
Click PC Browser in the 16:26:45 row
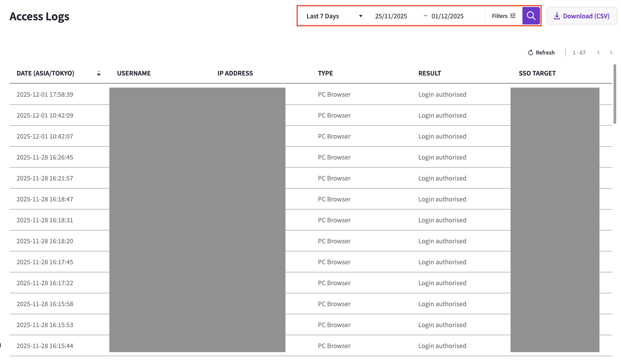(334, 157)
